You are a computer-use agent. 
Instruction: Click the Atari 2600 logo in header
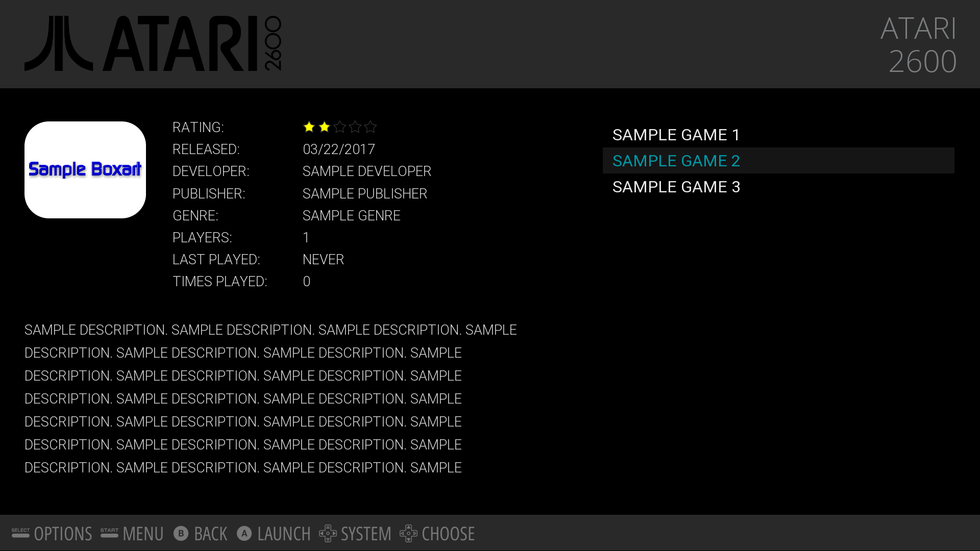click(153, 44)
